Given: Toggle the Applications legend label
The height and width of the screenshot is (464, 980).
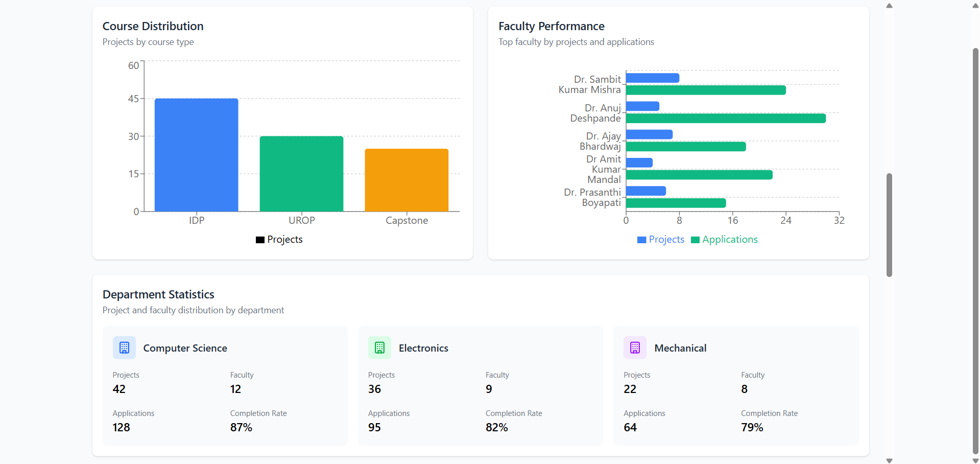Looking at the screenshot, I should [730, 240].
